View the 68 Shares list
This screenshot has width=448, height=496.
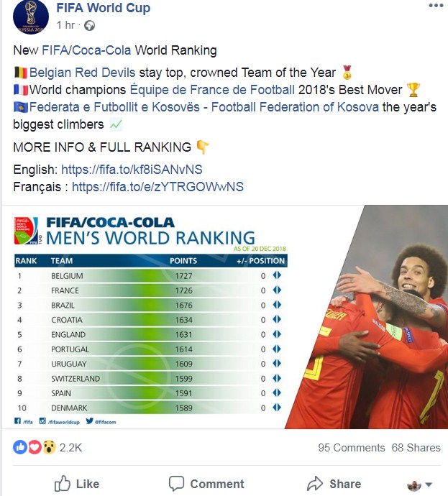pos(416,448)
